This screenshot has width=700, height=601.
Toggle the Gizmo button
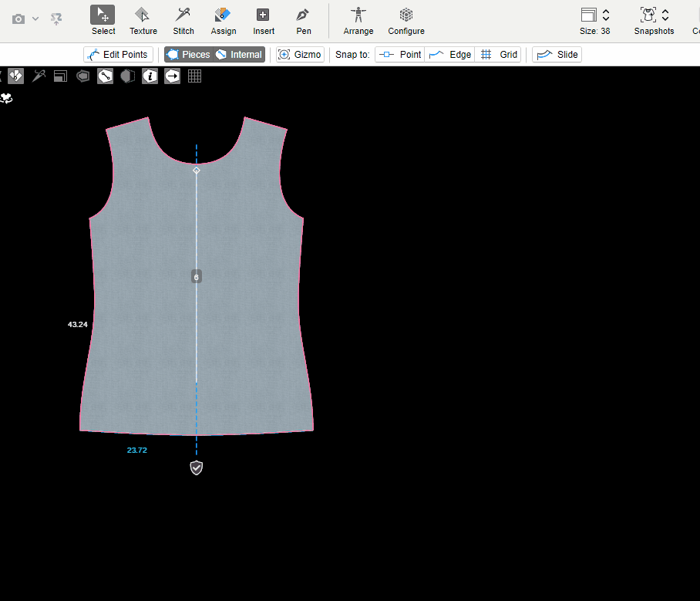(x=300, y=55)
